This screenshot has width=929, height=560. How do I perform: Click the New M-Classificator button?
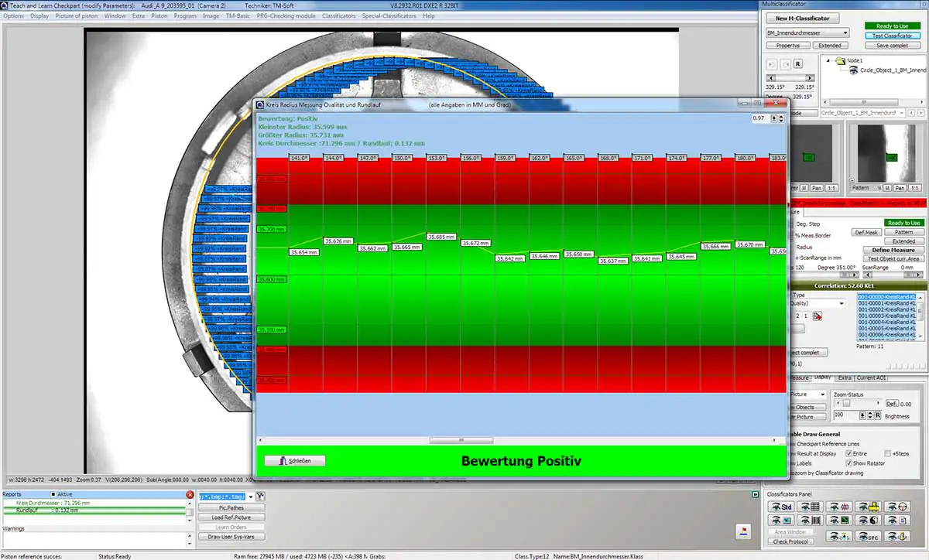tap(802, 18)
